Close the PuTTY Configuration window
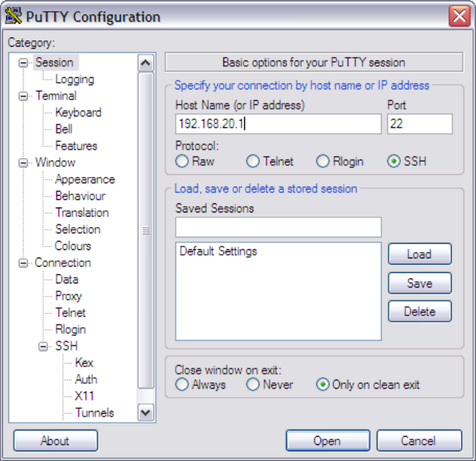476x461 pixels. [459, 16]
